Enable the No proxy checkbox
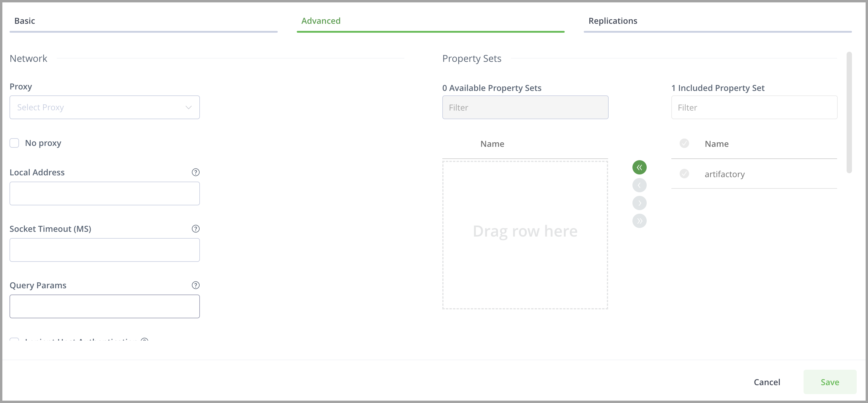868x403 pixels. pos(14,143)
